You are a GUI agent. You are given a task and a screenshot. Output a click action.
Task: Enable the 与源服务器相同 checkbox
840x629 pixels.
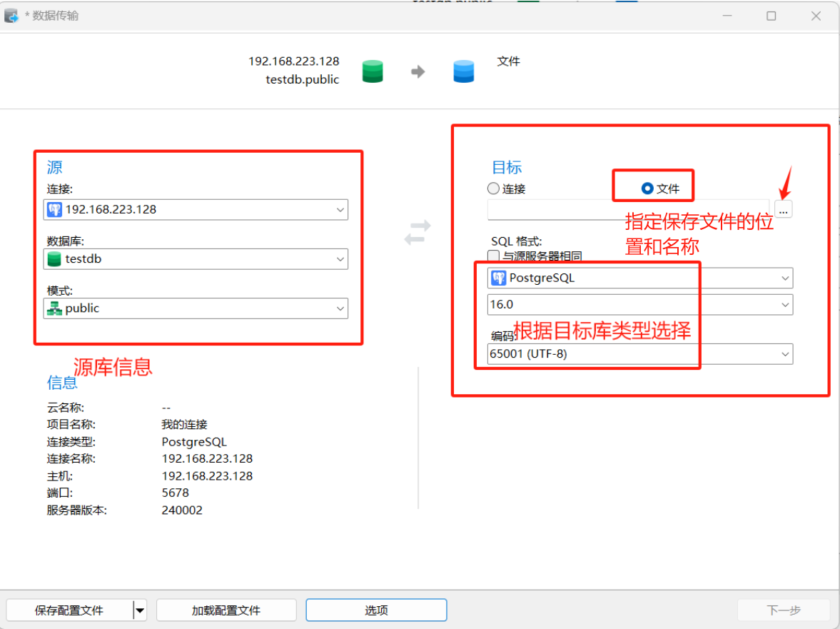[493, 256]
